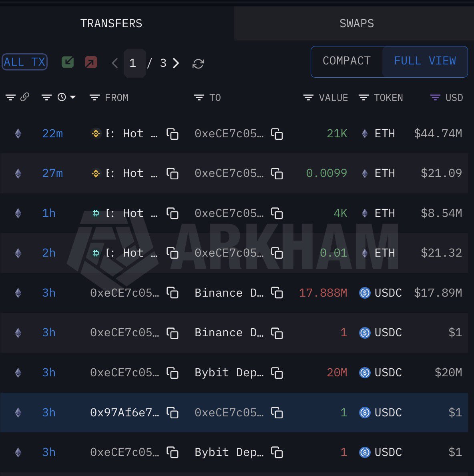474x476 pixels.
Task: Switch to the TRANSFERS tab
Action: coord(111,23)
